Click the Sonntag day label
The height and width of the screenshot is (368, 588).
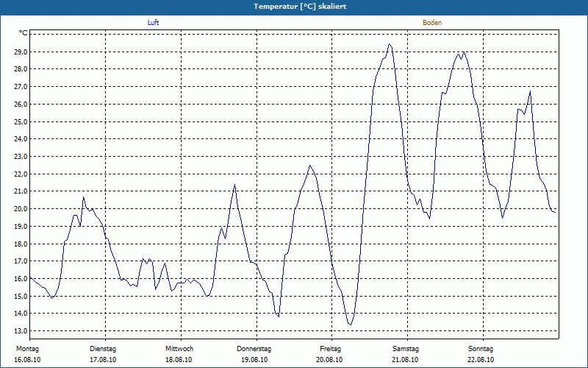(481, 349)
